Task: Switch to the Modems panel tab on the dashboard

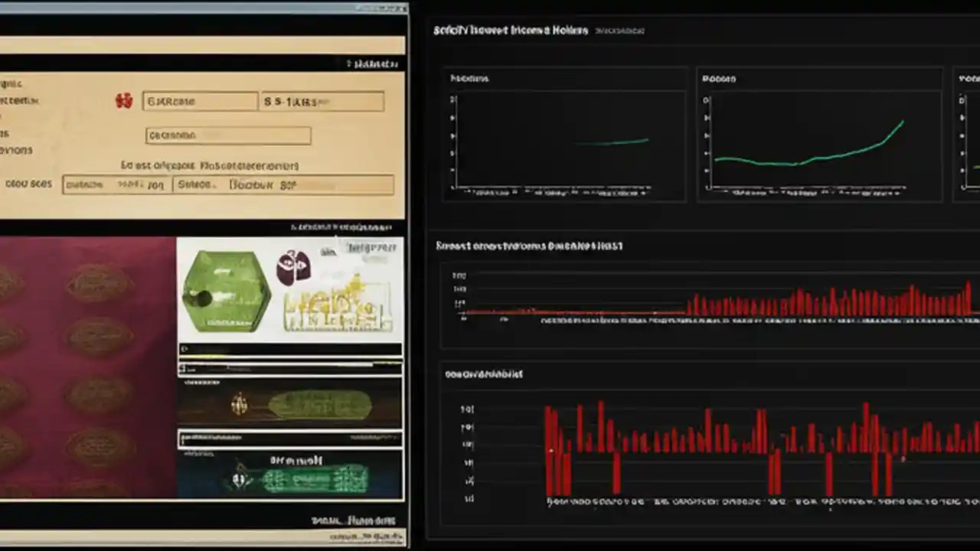Action: coord(468,78)
